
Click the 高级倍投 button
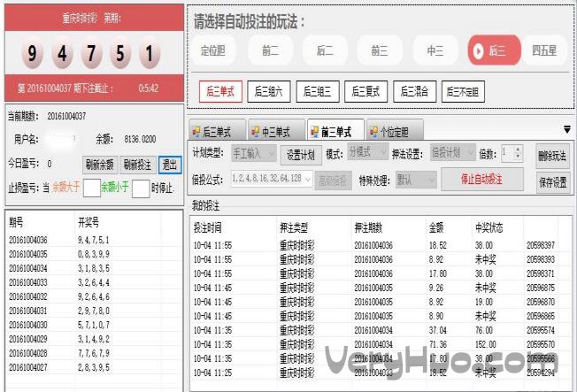(333, 181)
